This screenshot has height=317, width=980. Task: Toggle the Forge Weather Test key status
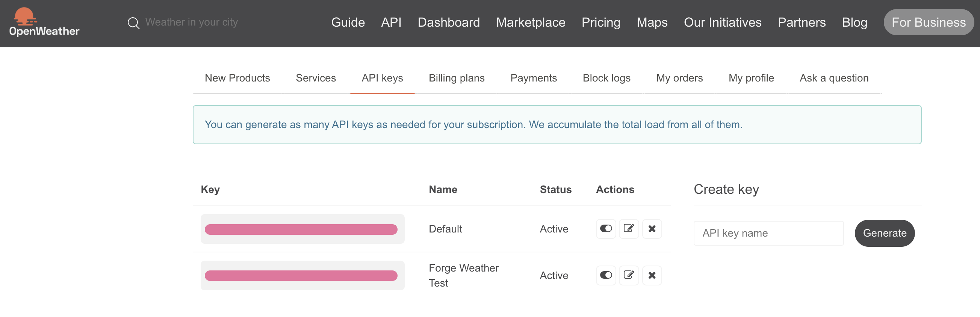pyautogui.click(x=606, y=275)
